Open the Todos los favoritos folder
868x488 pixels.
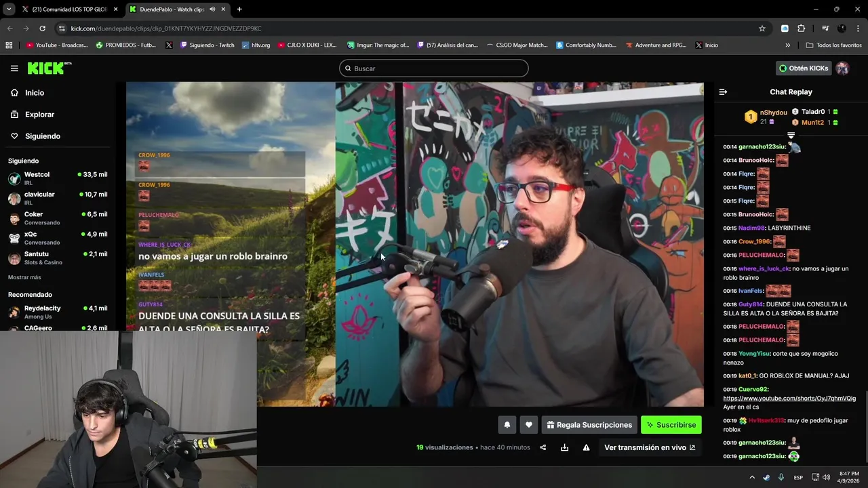pyautogui.click(x=833, y=45)
